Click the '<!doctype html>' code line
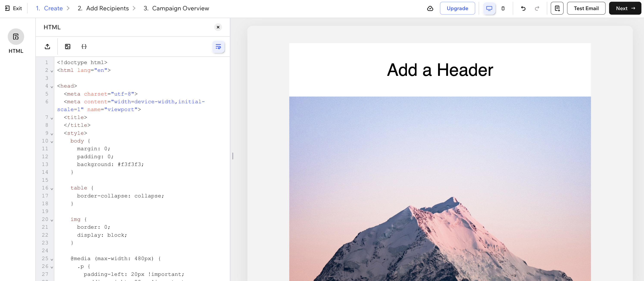The height and width of the screenshot is (281, 644). pyautogui.click(x=82, y=62)
